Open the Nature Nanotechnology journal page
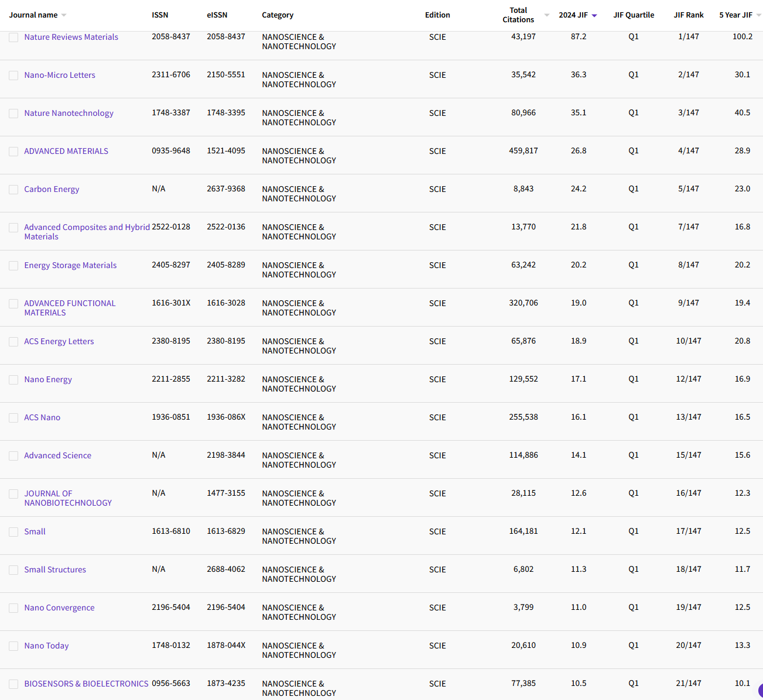This screenshot has height=700, width=763. [x=69, y=113]
